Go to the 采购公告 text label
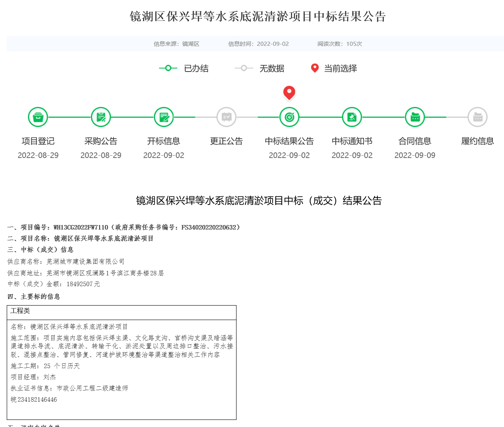 101,141
